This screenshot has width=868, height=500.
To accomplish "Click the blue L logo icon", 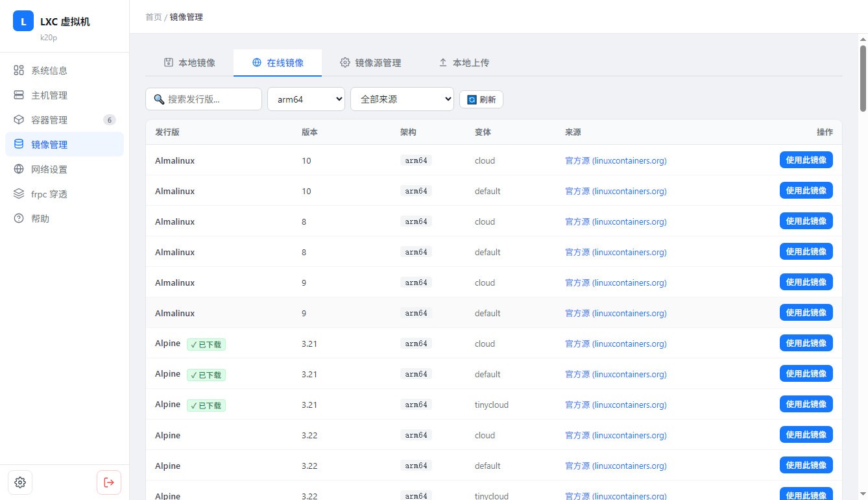I will click(23, 21).
